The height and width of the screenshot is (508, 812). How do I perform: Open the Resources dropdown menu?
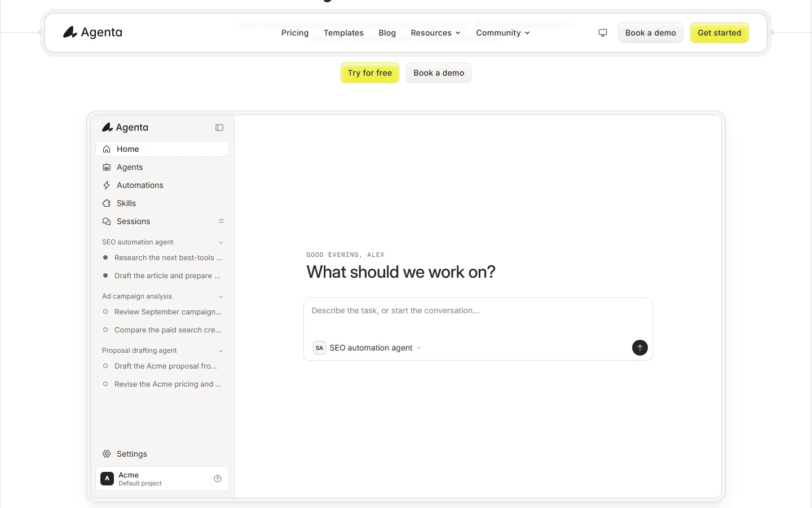(x=435, y=33)
